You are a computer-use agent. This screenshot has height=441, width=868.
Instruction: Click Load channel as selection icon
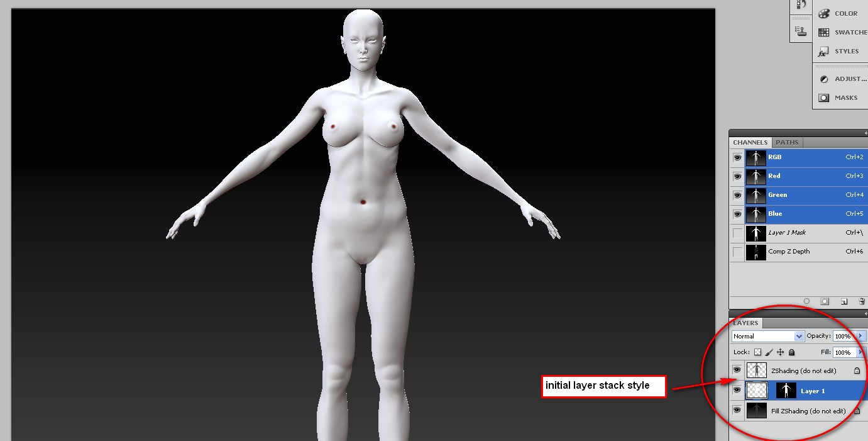(x=806, y=302)
